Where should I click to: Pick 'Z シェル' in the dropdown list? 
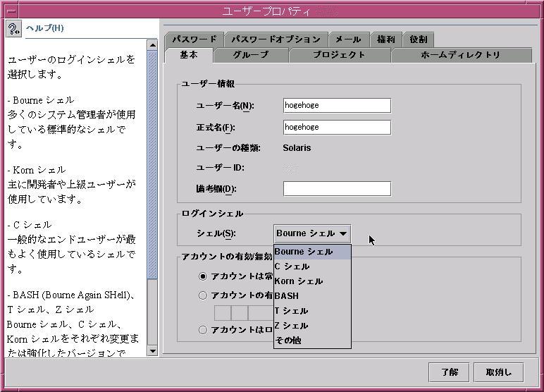(x=292, y=326)
